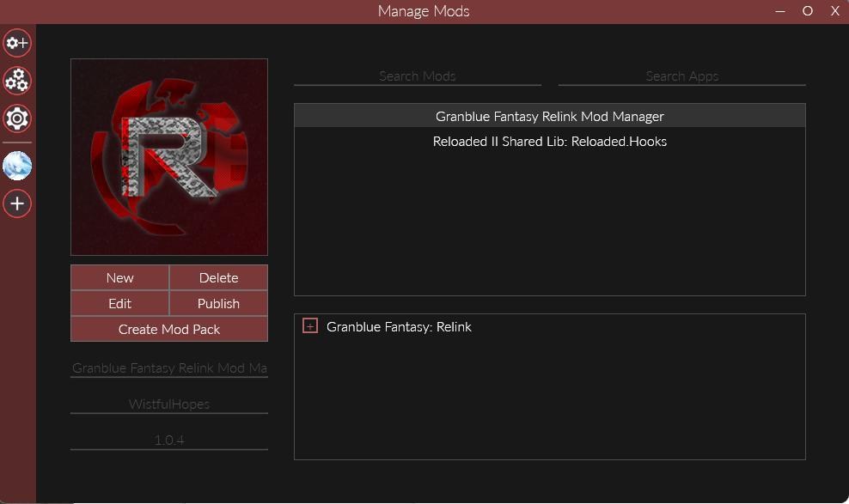
Task: Select the Granblue Fantasy game icon in sidebar
Action: [17, 166]
